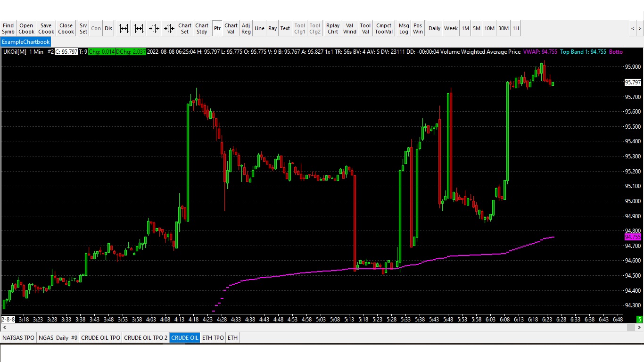Click the 95.797 current price marker

pyautogui.click(x=633, y=82)
